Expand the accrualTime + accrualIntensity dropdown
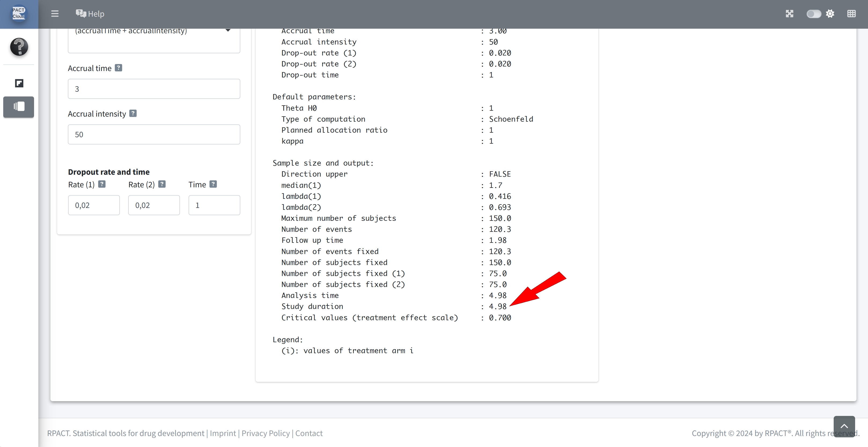868x447 pixels. (x=228, y=31)
